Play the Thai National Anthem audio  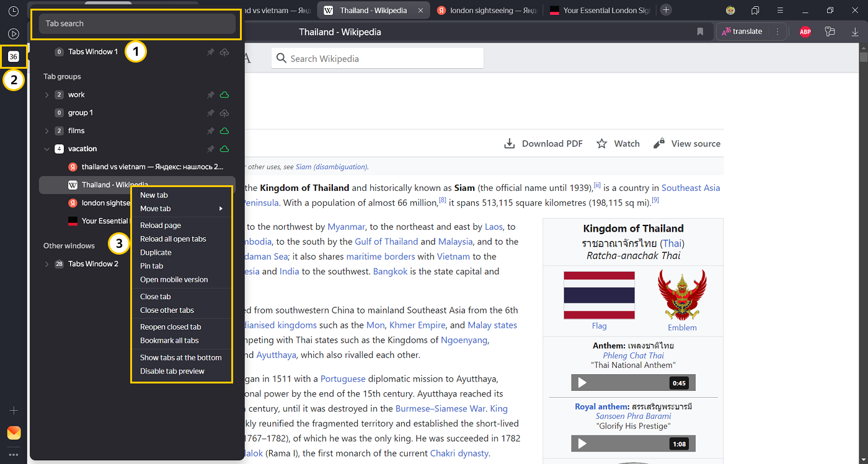coord(582,383)
